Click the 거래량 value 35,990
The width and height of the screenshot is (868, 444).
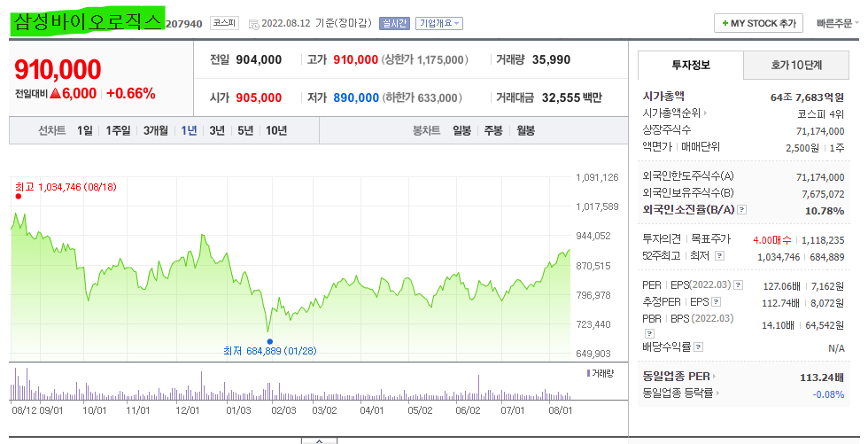tap(551, 59)
